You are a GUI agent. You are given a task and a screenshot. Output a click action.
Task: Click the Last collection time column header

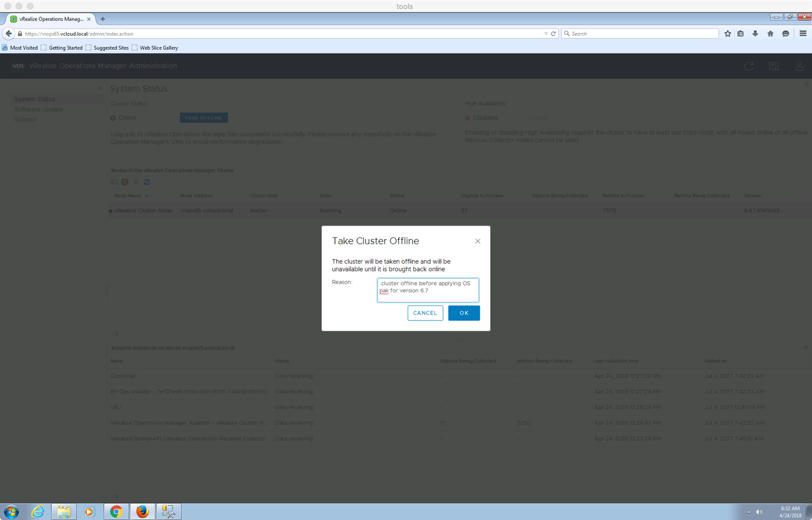pyautogui.click(x=616, y=361)
